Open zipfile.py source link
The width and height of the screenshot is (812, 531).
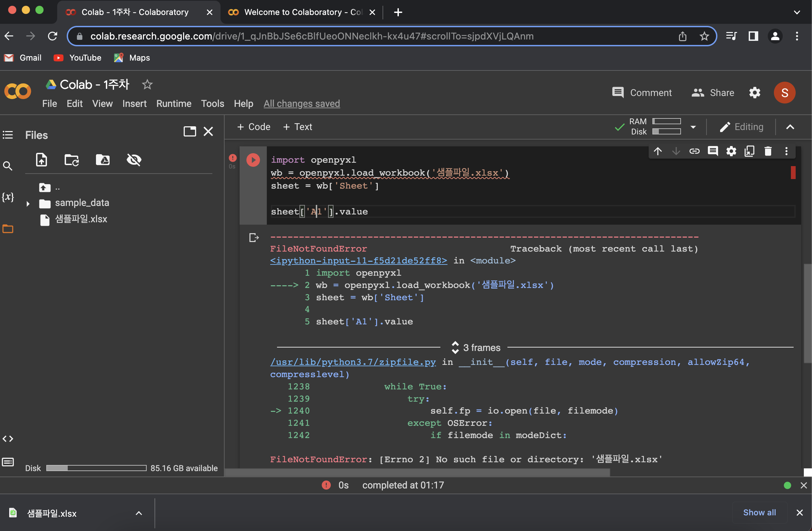coord(353,362)
